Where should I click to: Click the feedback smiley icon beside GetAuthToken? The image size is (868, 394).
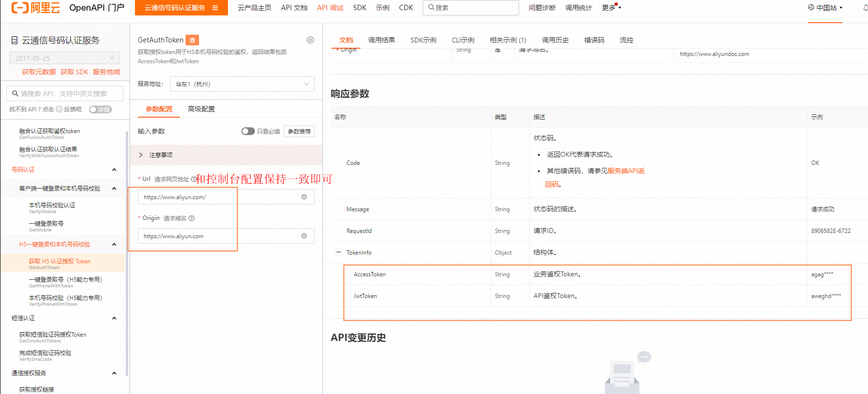coord(310,40)
